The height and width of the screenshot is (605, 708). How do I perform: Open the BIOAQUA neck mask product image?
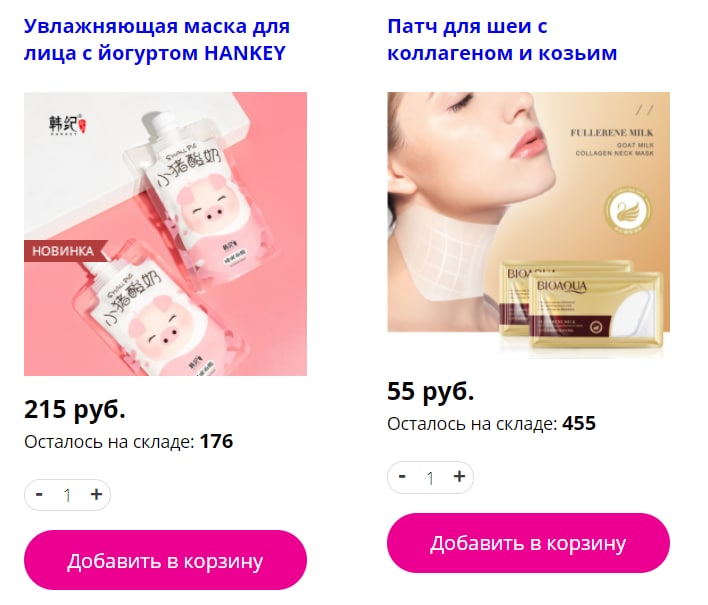point(528,225)
